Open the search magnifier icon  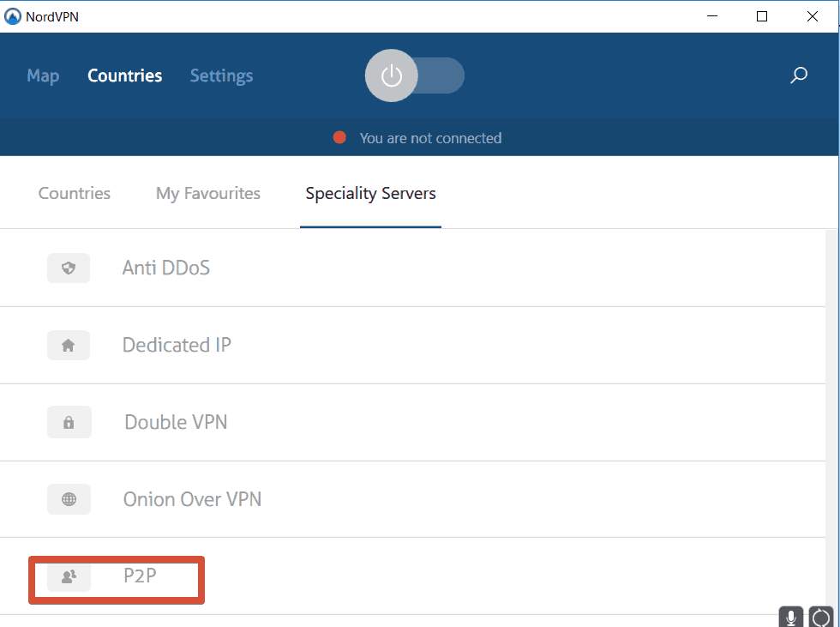point(799,75)
